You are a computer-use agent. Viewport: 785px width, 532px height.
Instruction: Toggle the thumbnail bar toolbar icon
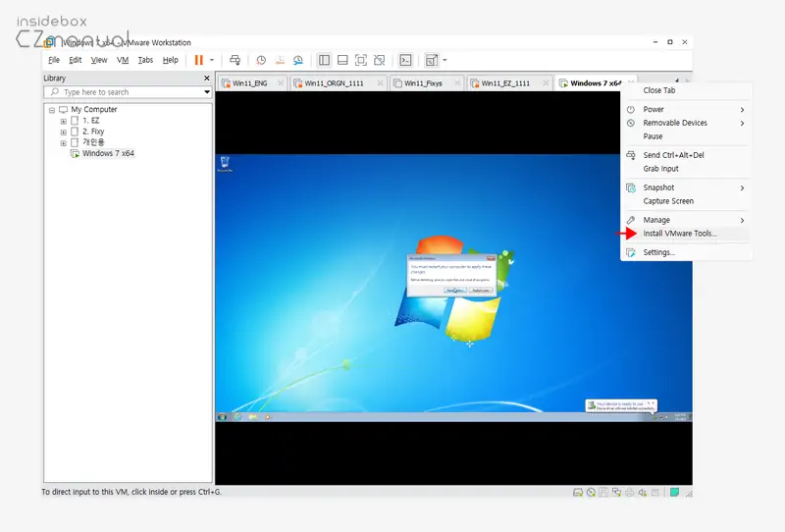pos(342,60)
